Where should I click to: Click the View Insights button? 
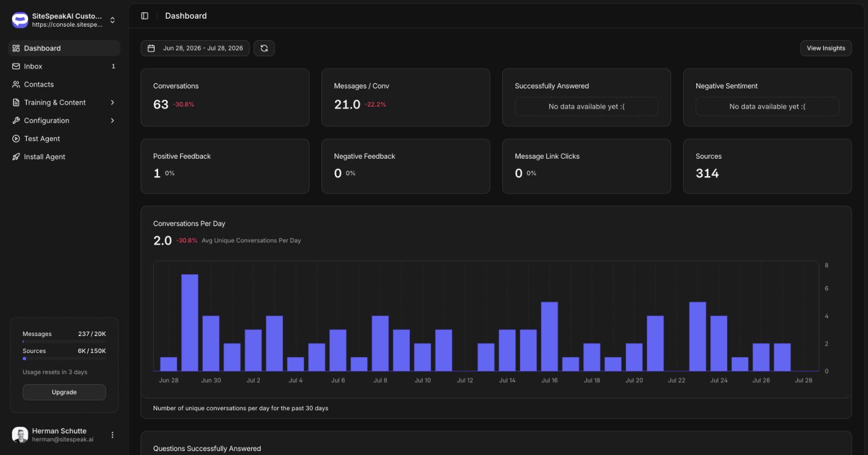(825, 48)
